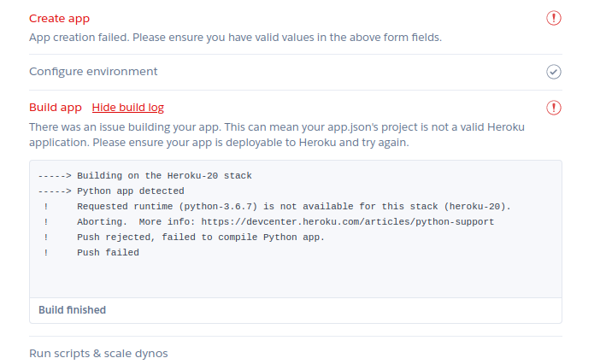Hide the build log

point(128,108)
